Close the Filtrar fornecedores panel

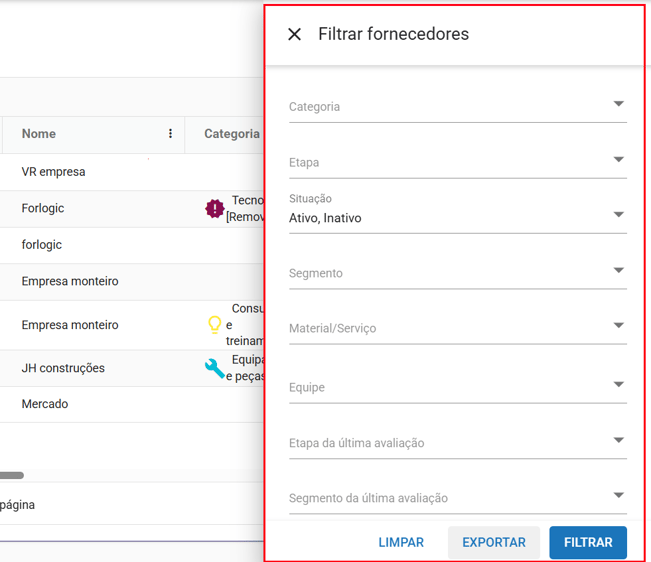(x=294, y=34)
